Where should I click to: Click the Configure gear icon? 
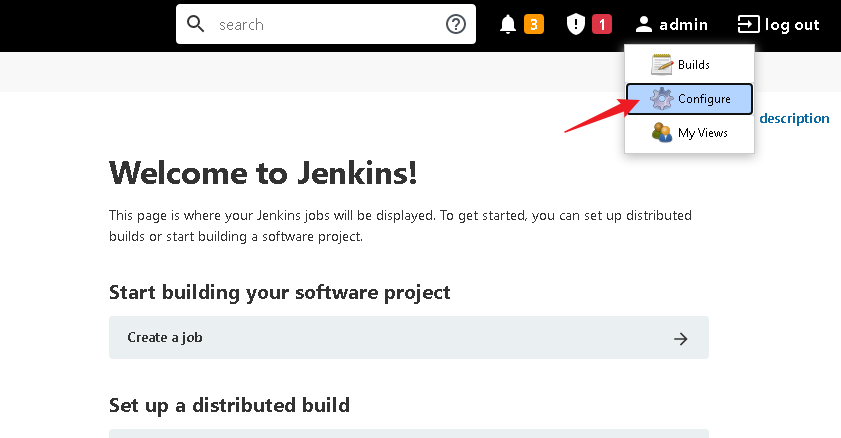(662, 99)
